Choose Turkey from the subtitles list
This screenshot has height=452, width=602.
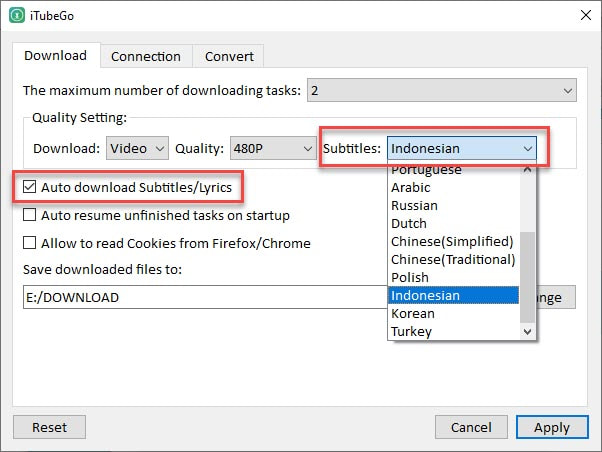[x=453, y=331]
